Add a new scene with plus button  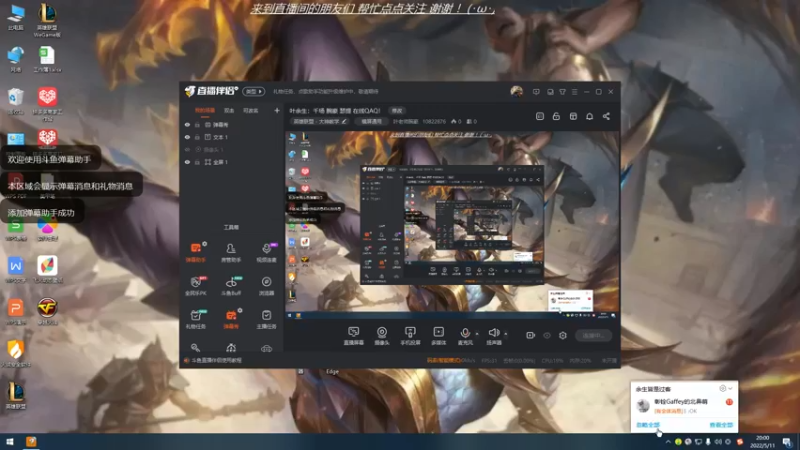point(277,110)
